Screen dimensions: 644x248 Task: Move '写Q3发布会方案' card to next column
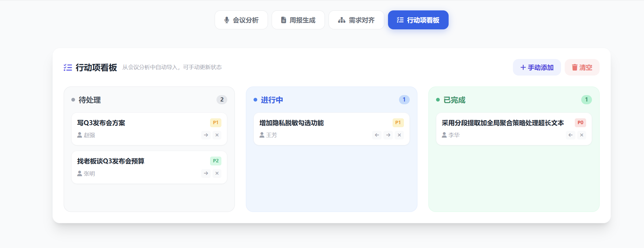tap(206, 135)
